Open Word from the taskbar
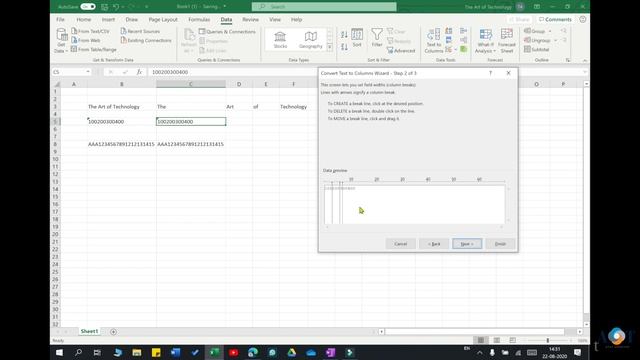 coord(176,352)
